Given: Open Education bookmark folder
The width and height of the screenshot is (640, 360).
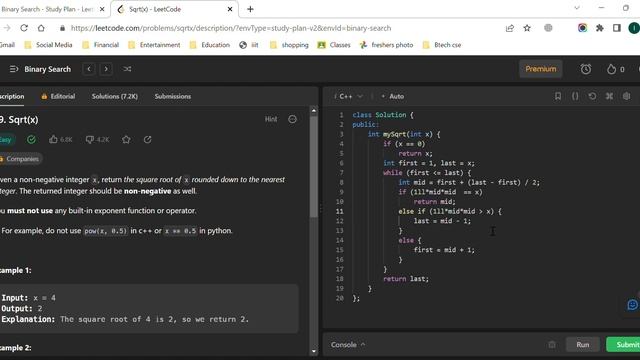Looking at the screenshot, I should [210, 45].
